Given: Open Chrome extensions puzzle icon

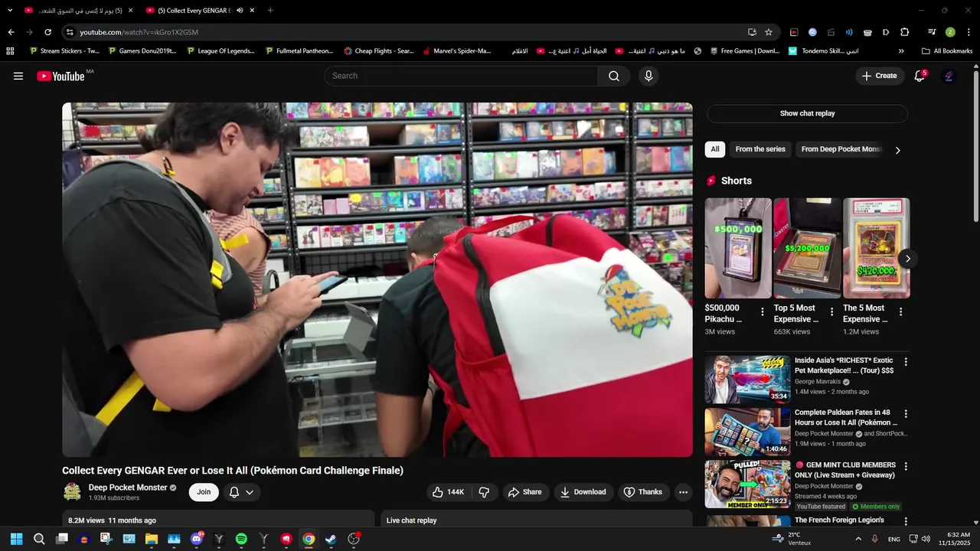Looking at the screenshot, I should (x=904, y=32).
